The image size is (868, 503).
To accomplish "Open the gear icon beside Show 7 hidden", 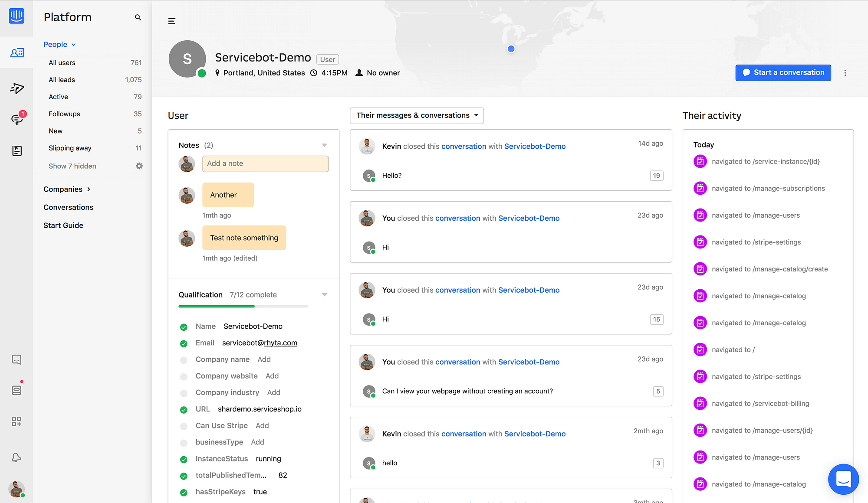I will coord(139,166).
